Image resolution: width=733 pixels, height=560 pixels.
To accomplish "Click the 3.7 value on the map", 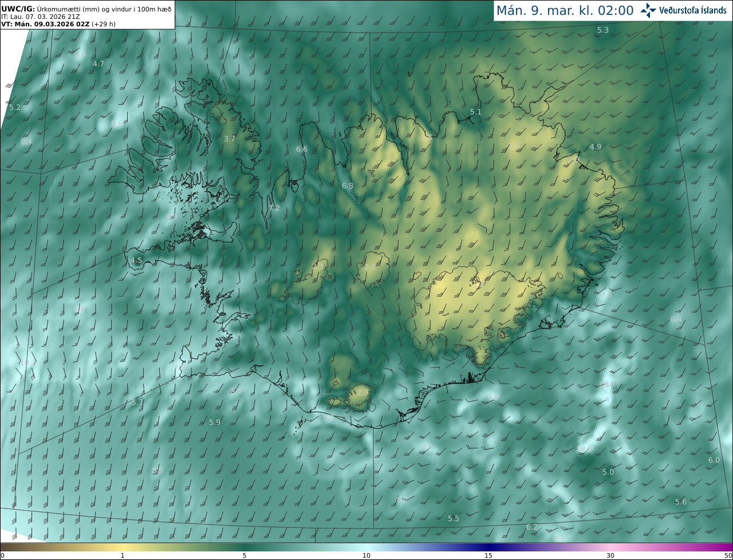I will coord(230,139).
